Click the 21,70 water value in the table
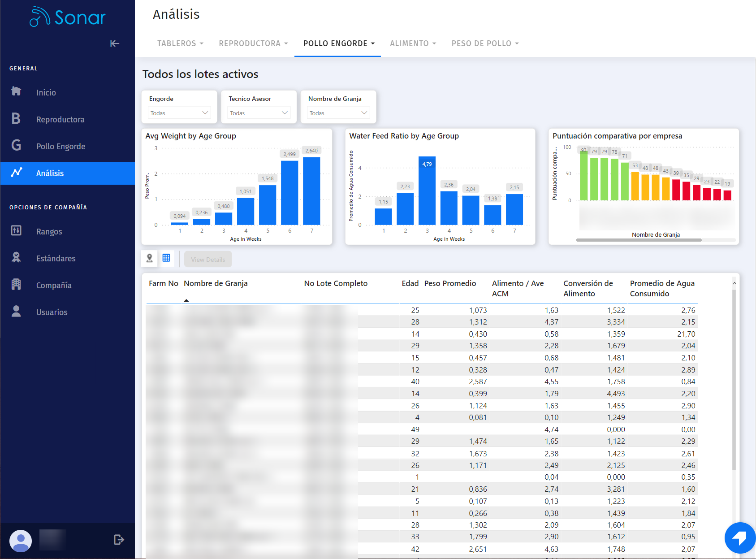The image size is (756, 559). (x=686, y=334)
